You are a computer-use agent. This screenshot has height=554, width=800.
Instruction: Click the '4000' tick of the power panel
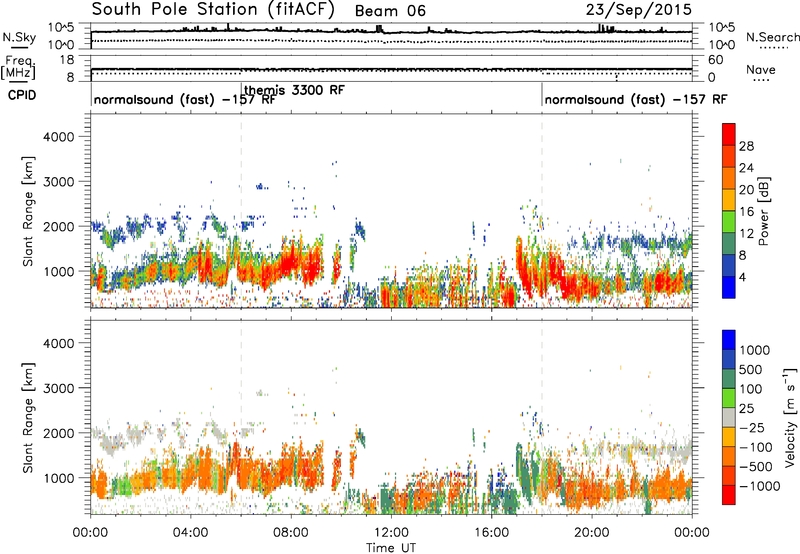click(58, 137)
